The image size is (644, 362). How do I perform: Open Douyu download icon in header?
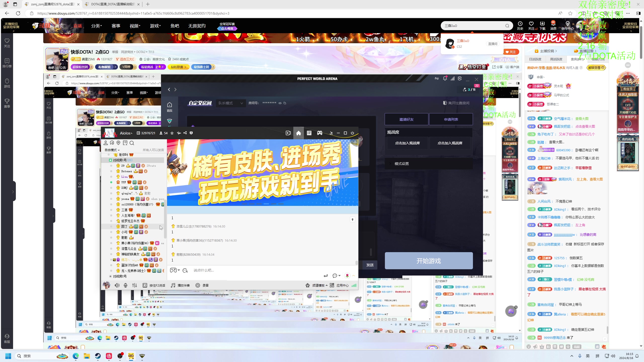click(x=542, y=25)
